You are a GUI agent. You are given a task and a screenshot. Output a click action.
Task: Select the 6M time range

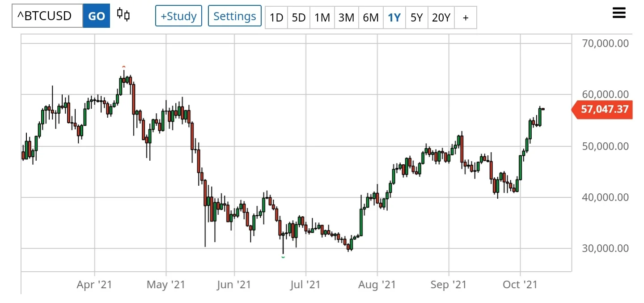tap(371, 17)
